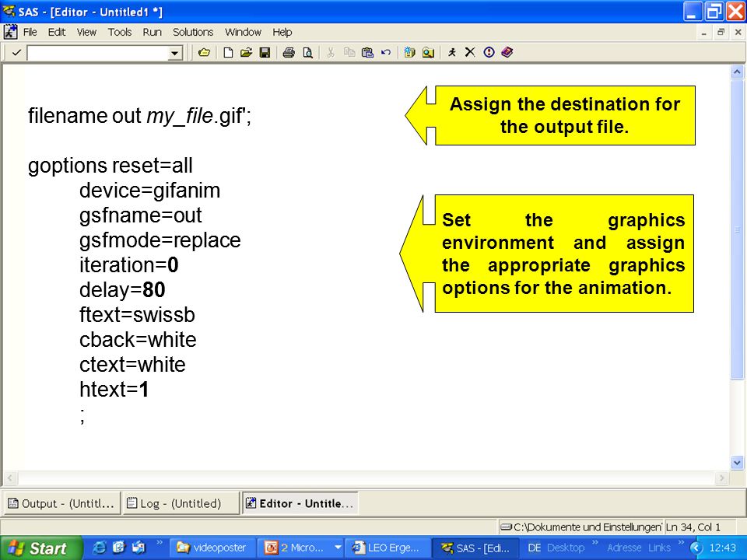
Task: Open the Edit menu
Action: click(57, 32)
